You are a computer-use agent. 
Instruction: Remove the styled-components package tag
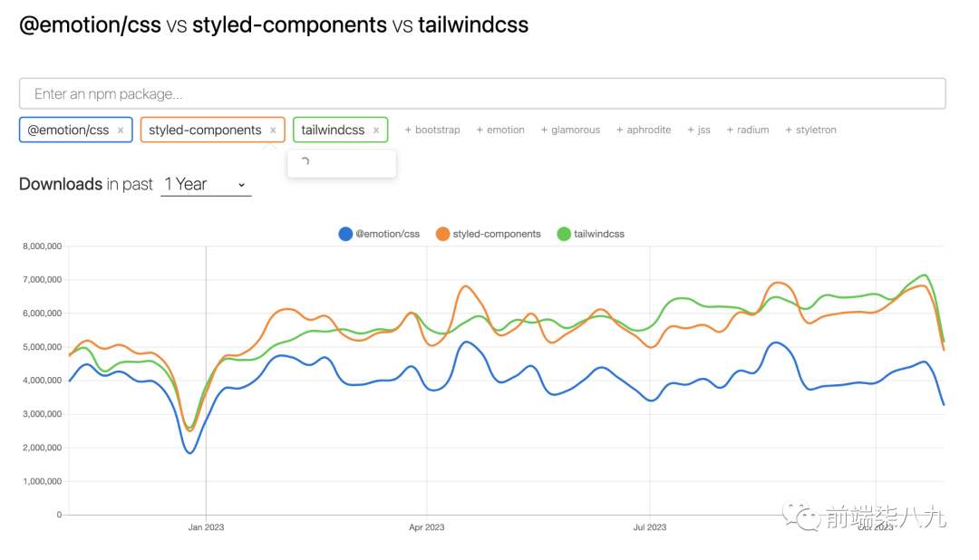click(273, 130)
